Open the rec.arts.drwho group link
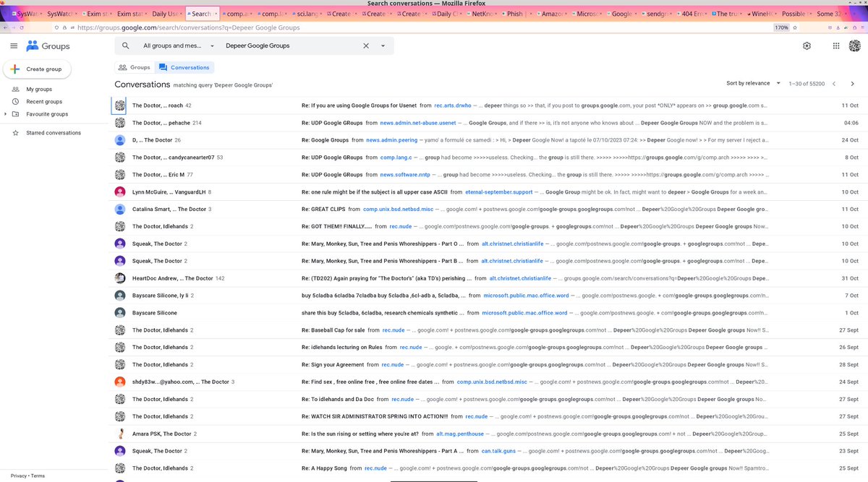868x482 pixels. coord(453,106)
